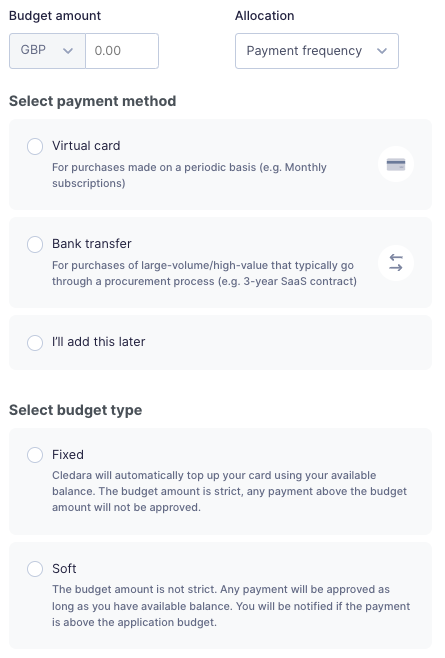The height and width of the screenshot is (658, 445).
Task: Click the chevron in Payment frequency box
Action: pos(382,51)
